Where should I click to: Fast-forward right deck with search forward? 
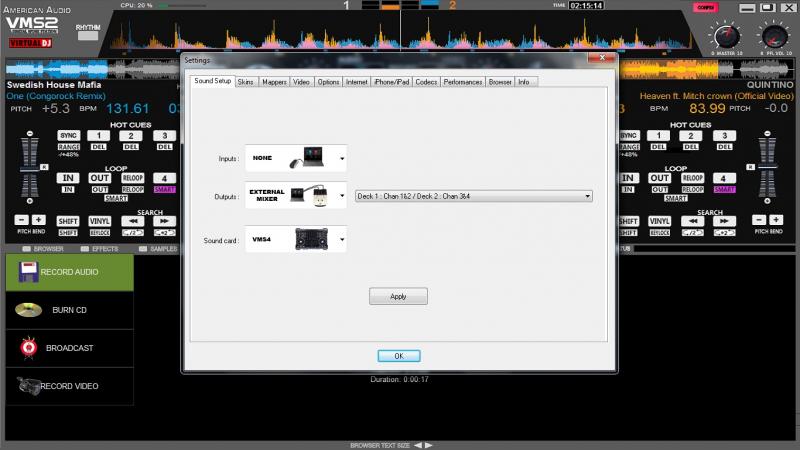click(x=724, y=221)
